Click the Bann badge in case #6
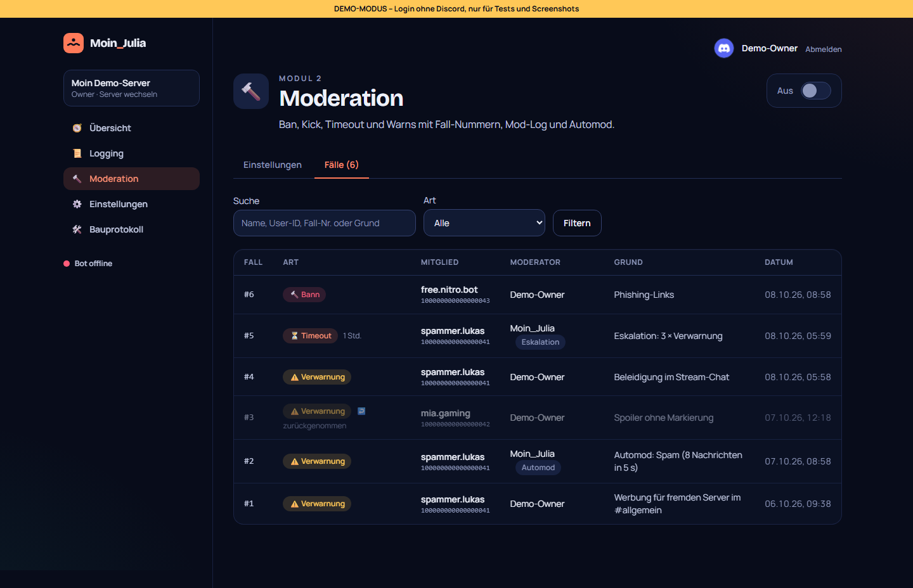The image size is (913, 588). coord(304,295)
